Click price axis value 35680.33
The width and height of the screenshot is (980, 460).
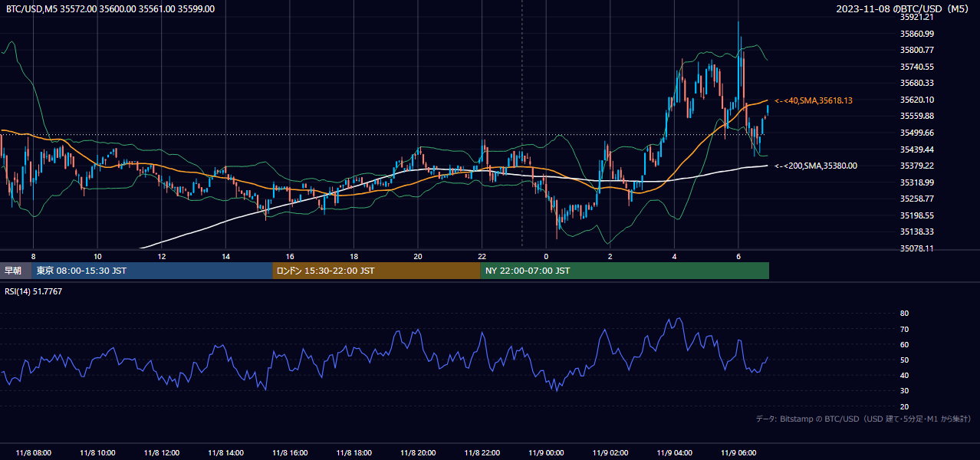916,83
